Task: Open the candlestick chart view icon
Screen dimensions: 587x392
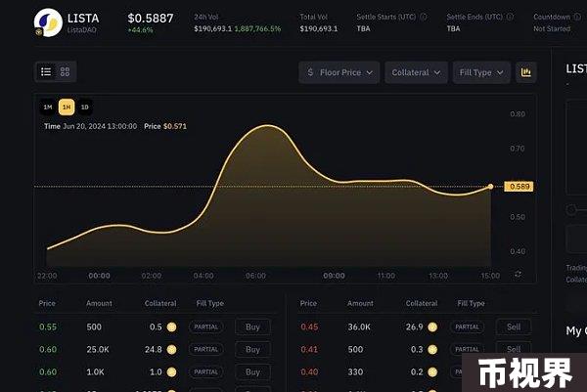Action: [526, 72]
